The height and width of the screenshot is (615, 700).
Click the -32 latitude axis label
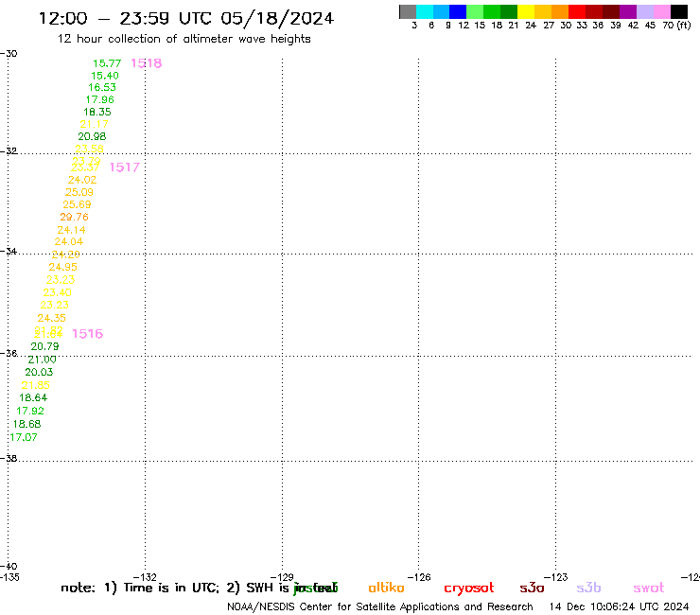tap(9, 150)
